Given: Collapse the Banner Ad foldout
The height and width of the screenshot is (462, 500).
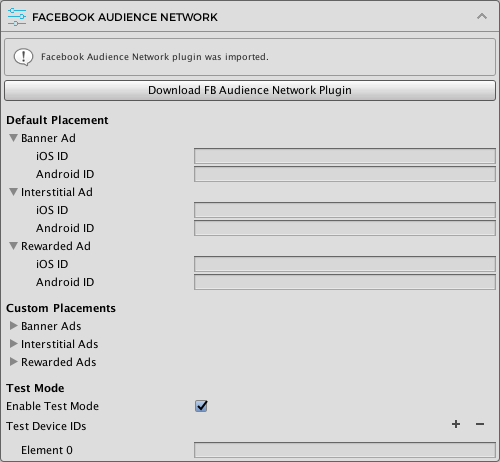Looking at the screenshot, I should [x=13, y=138].
